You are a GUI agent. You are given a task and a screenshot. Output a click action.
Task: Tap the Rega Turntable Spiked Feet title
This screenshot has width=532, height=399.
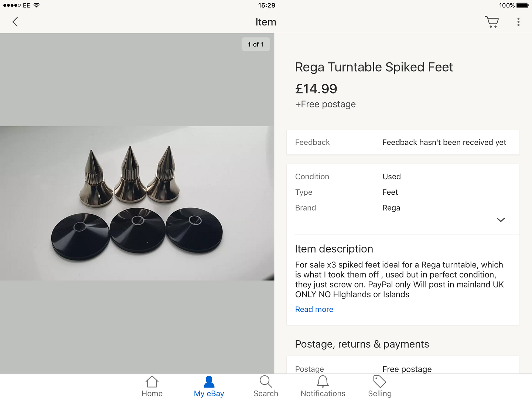(374, 67)
